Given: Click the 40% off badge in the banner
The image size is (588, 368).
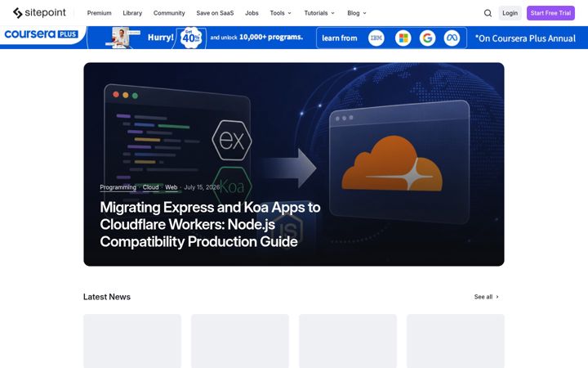Looking at the screenshot, I should point(191,38).
